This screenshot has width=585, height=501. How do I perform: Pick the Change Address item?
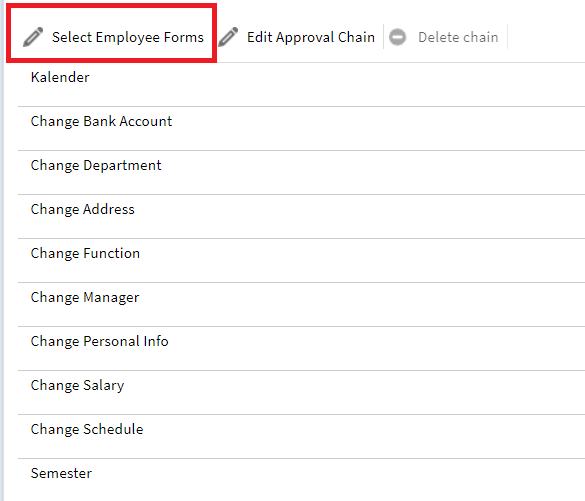pyautogui.click(x=301, y=217)
